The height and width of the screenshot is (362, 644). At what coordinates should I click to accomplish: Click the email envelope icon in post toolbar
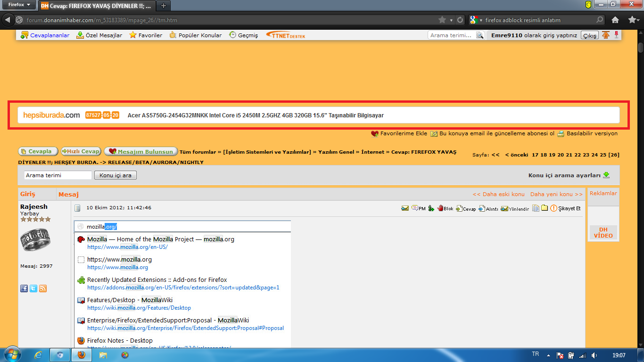point(405,208)
